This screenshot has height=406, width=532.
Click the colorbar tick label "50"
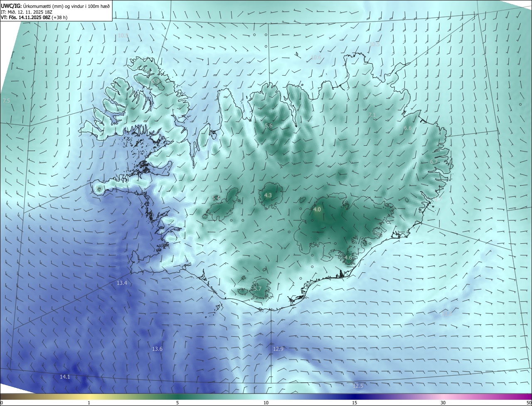(x=529, y=403)
